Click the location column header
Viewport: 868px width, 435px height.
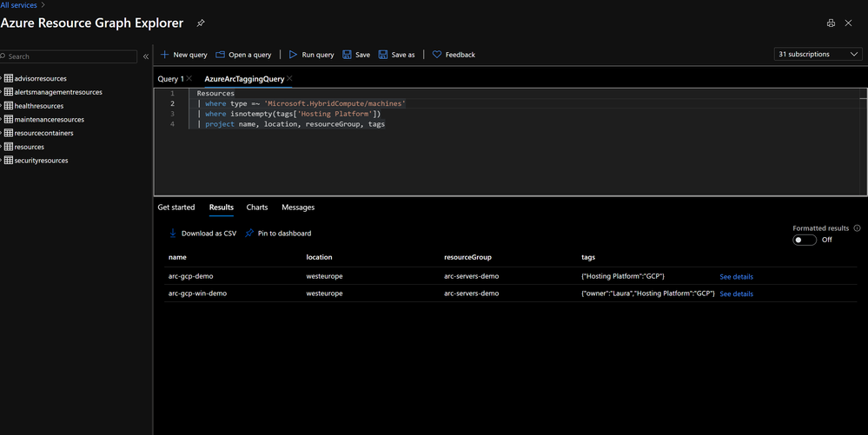pos(319,257)
